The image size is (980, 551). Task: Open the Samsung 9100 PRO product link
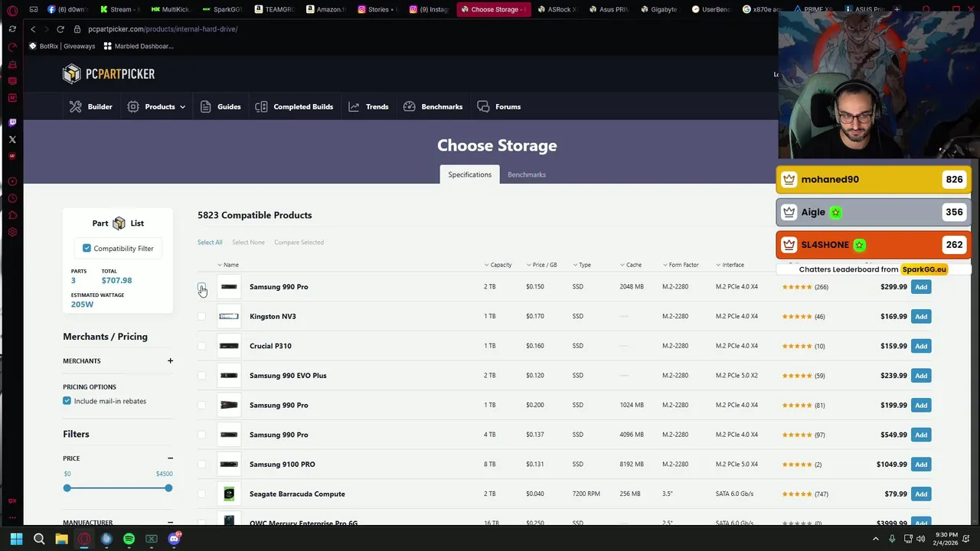(282, 465)
